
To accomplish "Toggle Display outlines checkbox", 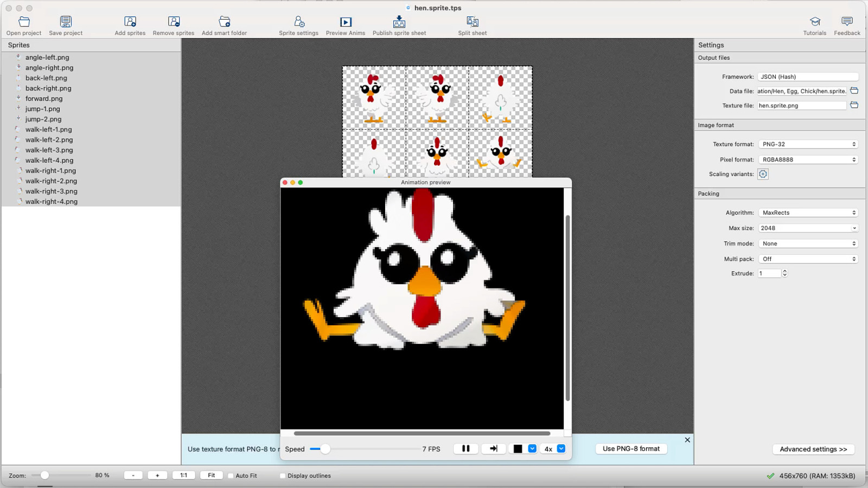I will pos(283,476).
